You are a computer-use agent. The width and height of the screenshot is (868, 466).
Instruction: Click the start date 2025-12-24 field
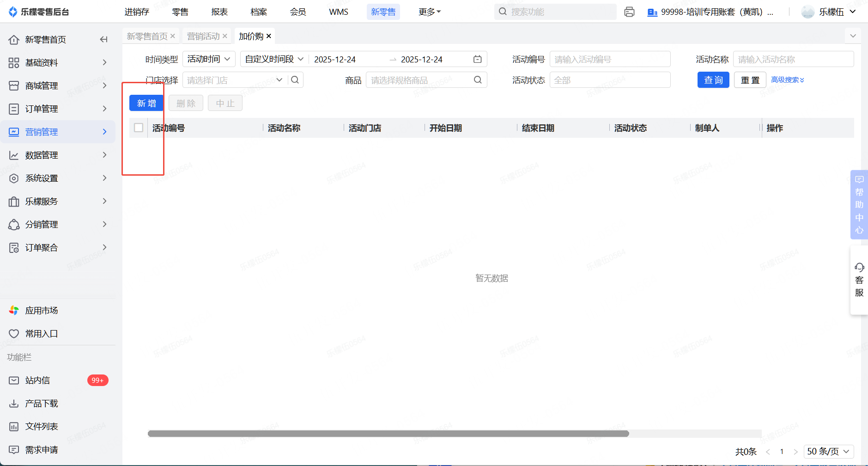click(x=335, y=59)
